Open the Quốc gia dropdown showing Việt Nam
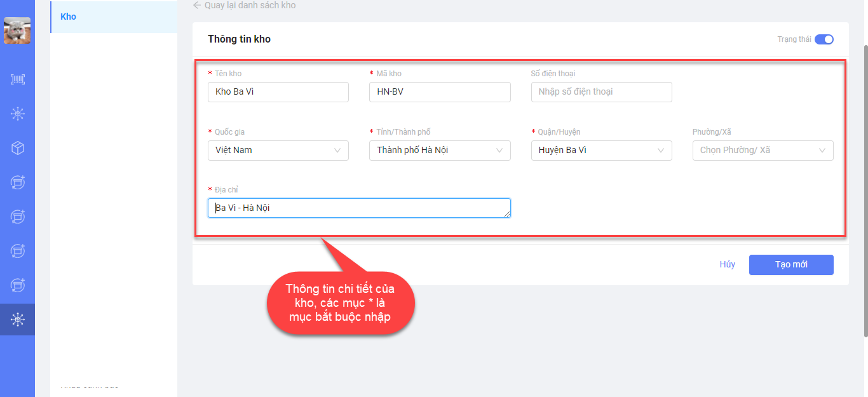Screen dimensions: 868x397 (278, 151)
